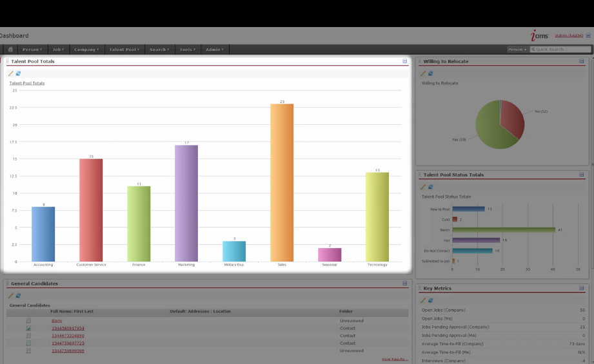Screen dimensions: 594x364
Task: Open the Tools menu
Action: (188, 50)
